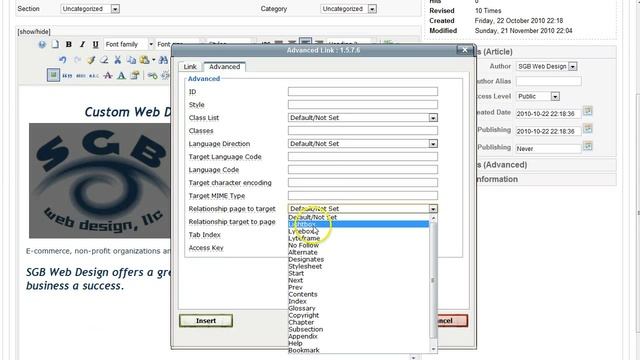Toggle underline formatting in editor toolbar
Image resolution: width=640 pixels, height=360 pixels.
coord(95,44)
